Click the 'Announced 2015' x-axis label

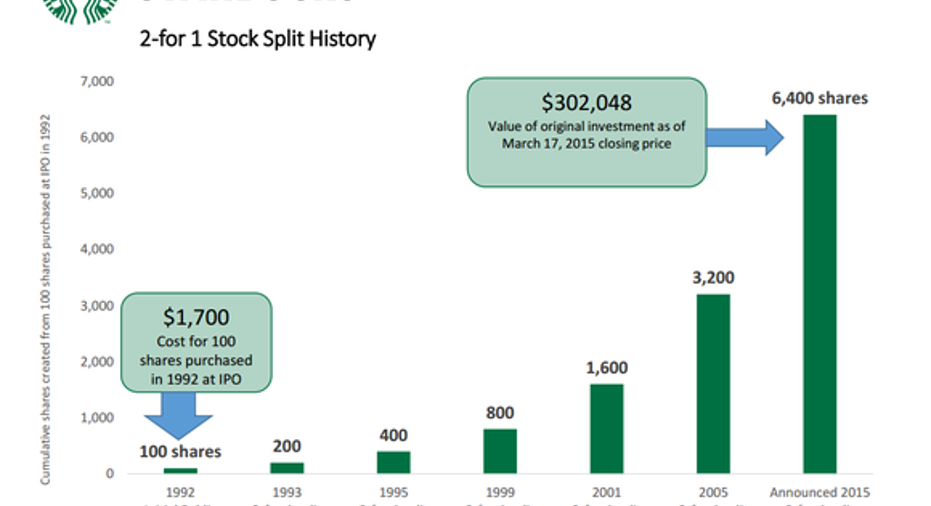pos(819,492)
